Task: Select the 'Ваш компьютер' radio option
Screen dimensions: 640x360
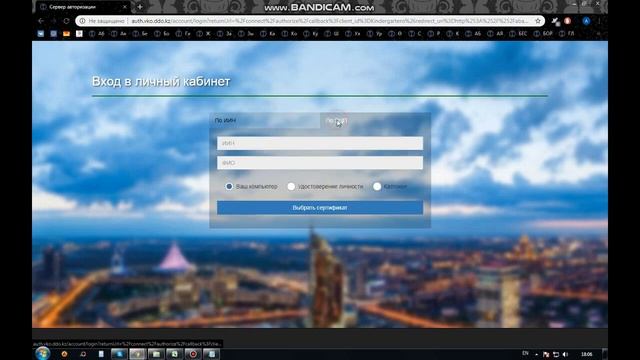Action: pyautogui.click(x=229, y=187)
